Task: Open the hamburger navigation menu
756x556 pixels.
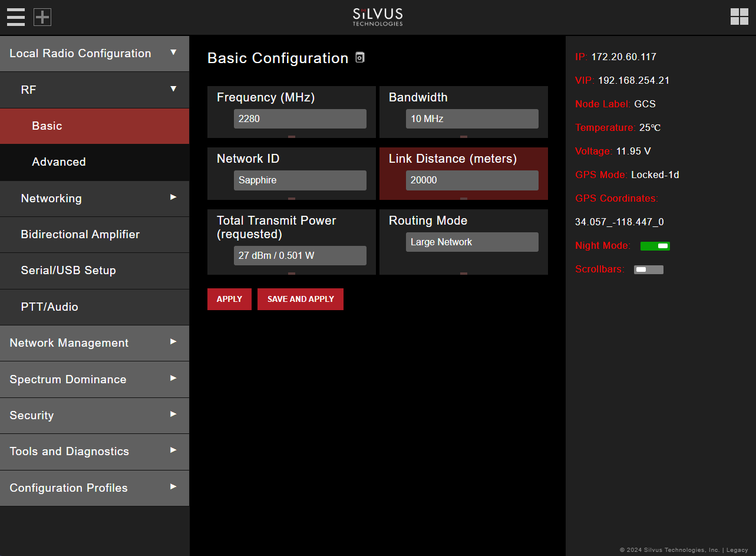Action: 15,17
